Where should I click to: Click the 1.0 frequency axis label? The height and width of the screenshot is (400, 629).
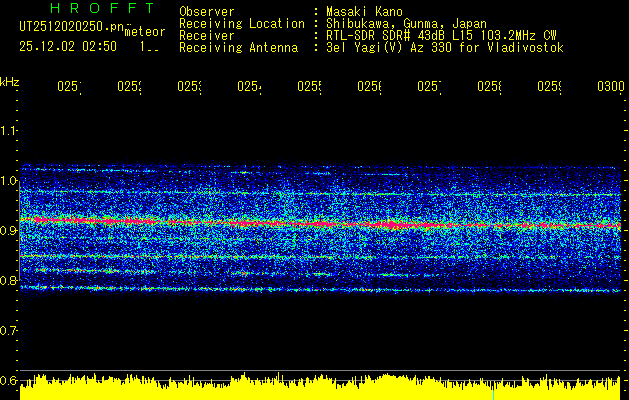[8, 180]
